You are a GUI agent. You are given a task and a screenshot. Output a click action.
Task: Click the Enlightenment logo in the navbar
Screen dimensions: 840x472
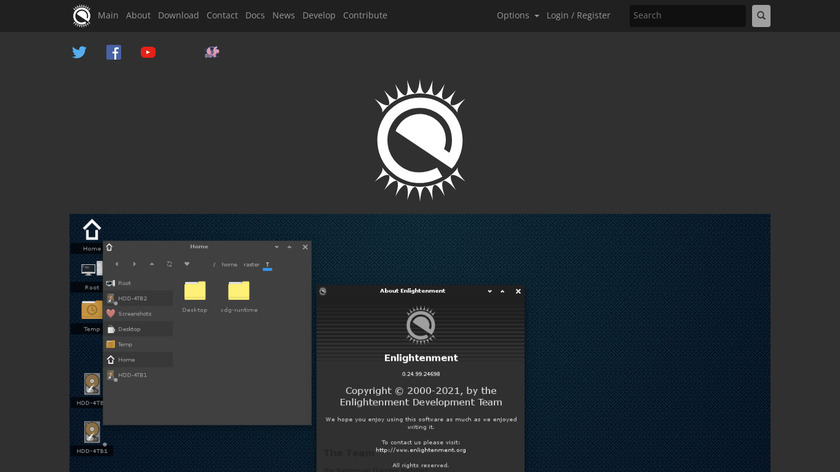pyautogui.click(x=81, y=16)
